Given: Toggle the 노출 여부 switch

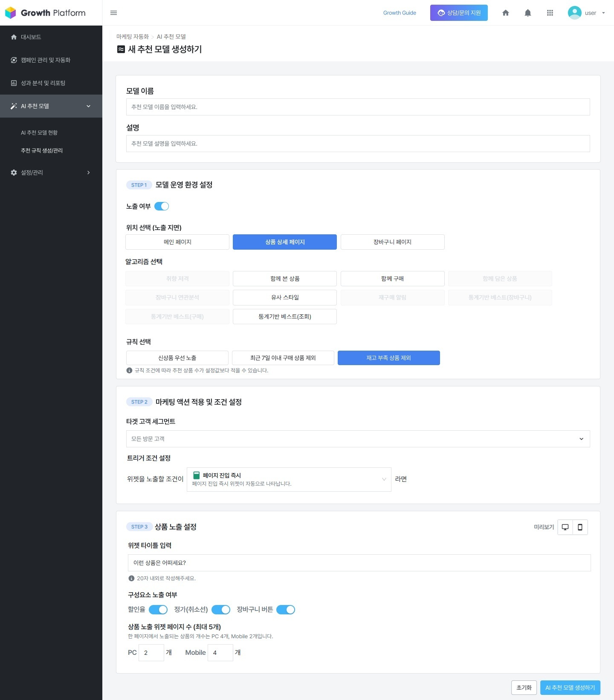Looking at the screenshot, I should 162,206.
